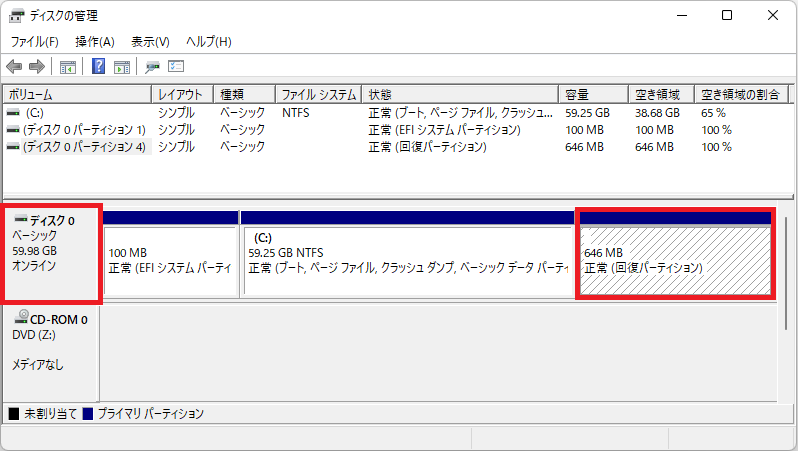798x451 pixels.
Task: Select the CD-ROM 0 DVD (Z:) panel
Action: (x=51, y=353)
